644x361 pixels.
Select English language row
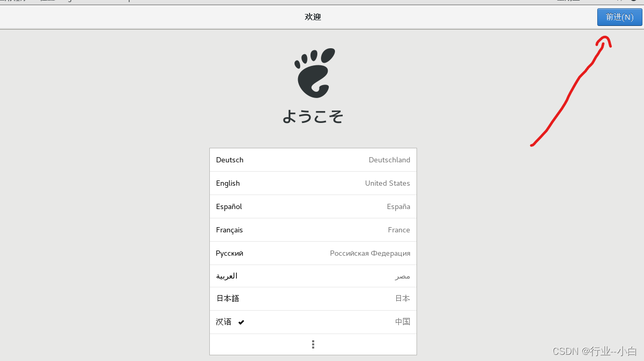point(313,183)
